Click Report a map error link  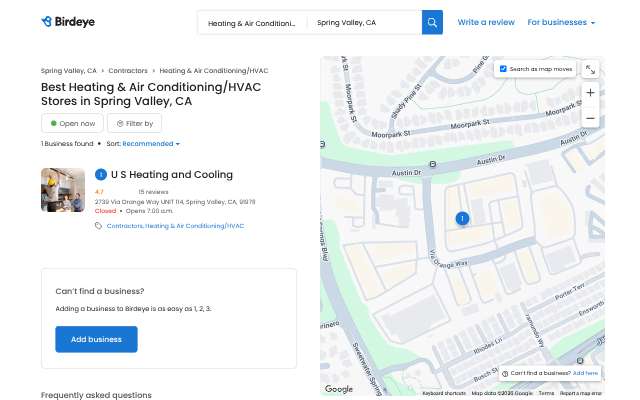(581, 393)
